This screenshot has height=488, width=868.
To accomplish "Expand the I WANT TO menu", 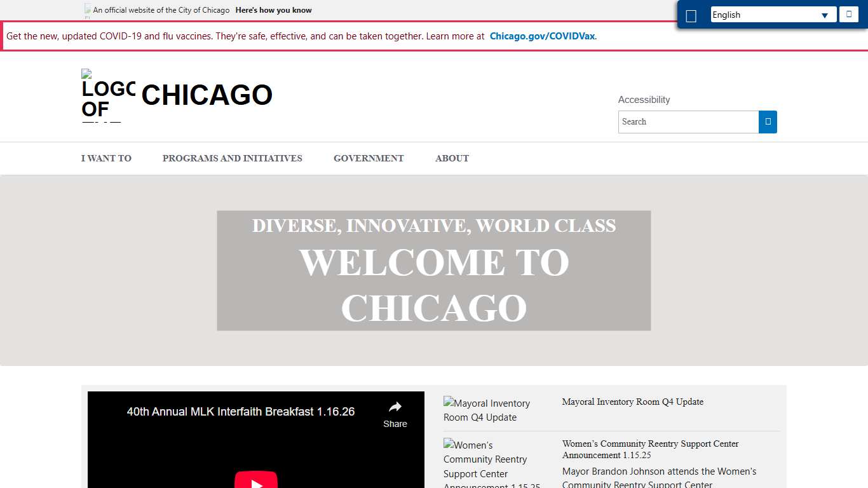I will (x=106, y=158).
